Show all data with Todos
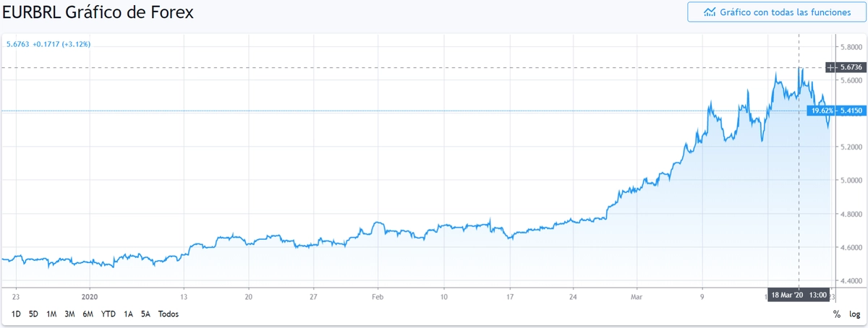868x328 pixels. tap(168, 314)
